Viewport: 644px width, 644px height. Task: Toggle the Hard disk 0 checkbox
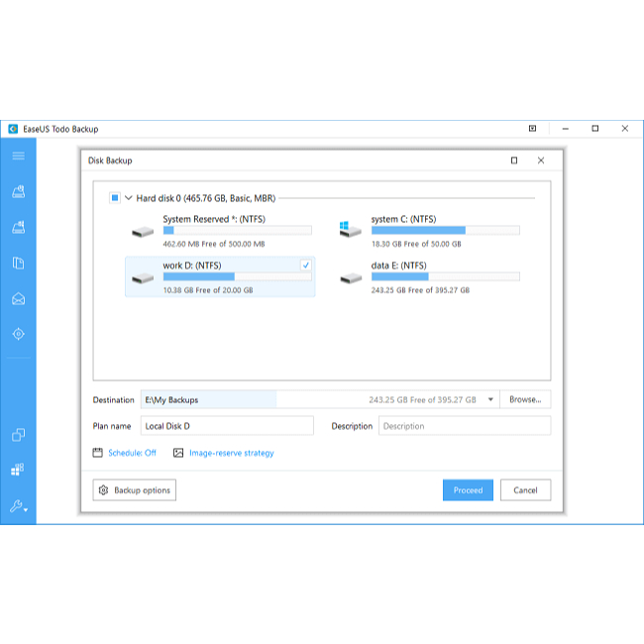[115, 198]
